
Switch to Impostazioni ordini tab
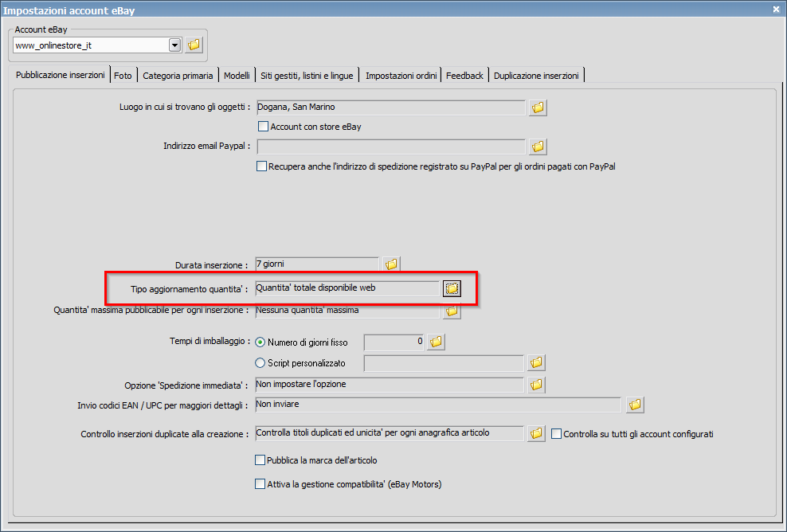point(401,76)
